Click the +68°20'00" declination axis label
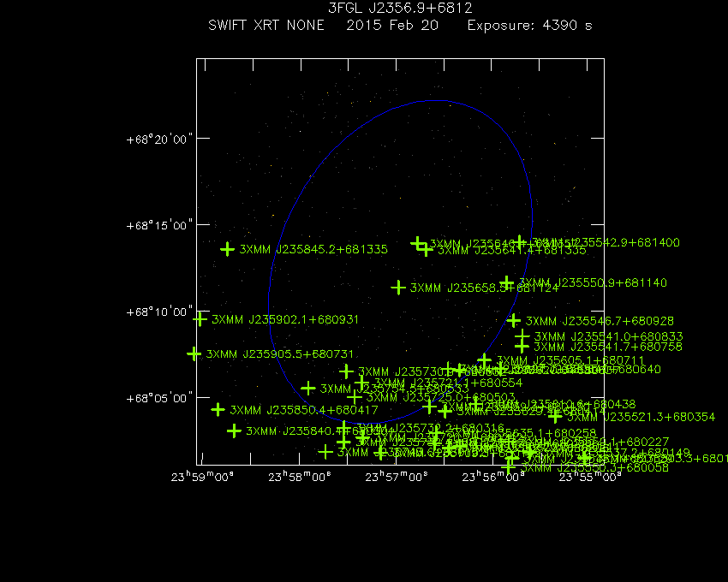The image size is (728, 582). (x=159, y=140)
